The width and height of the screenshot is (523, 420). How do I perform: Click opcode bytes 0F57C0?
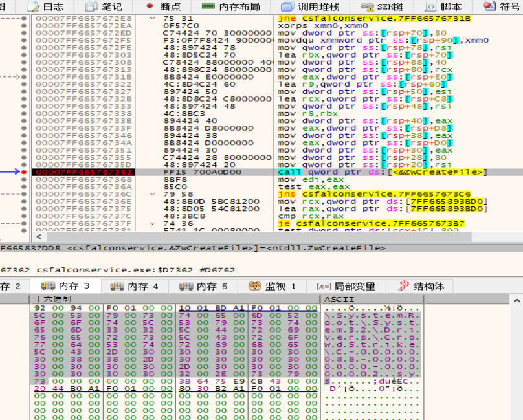click(x=181, y=26)
